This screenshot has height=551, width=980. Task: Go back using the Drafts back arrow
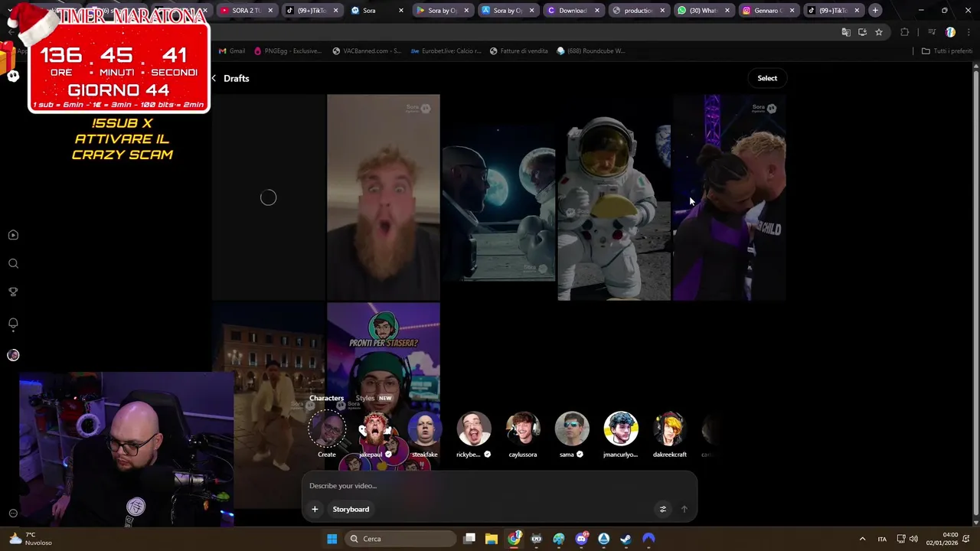[214, 78]
